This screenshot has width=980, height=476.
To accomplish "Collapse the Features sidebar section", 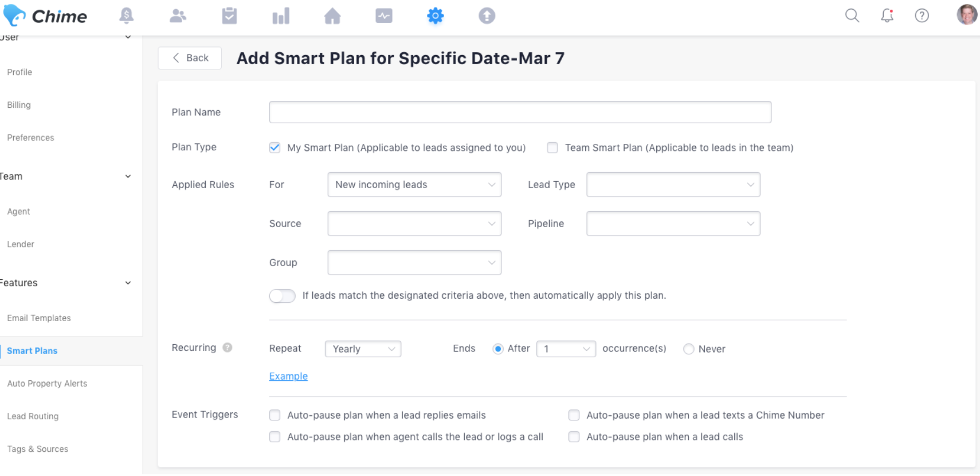I will pos(128,283).
